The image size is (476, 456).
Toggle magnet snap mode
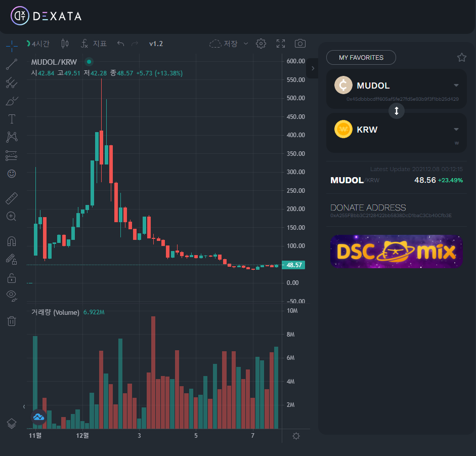pos(12,241)
